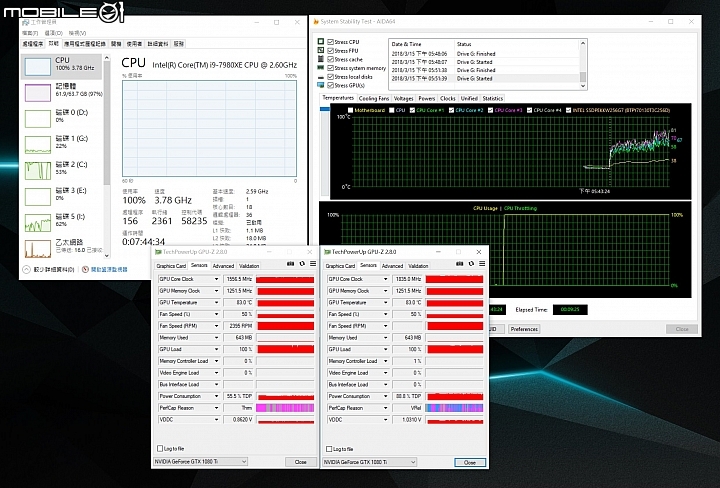
Task: Open the PerfCap Reason dropdown beside Thrm
Action: [216, 408]
